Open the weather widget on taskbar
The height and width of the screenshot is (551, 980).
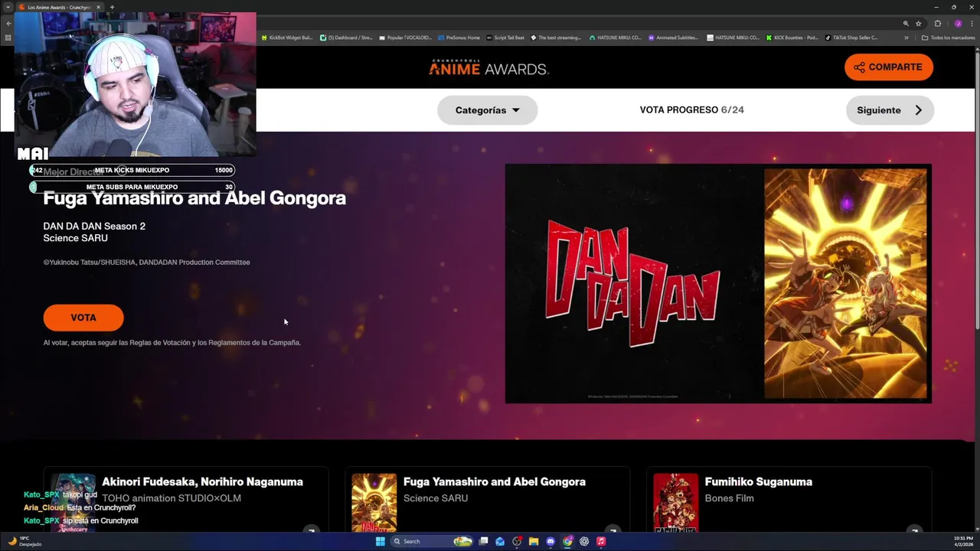click(x=24, y=541)
